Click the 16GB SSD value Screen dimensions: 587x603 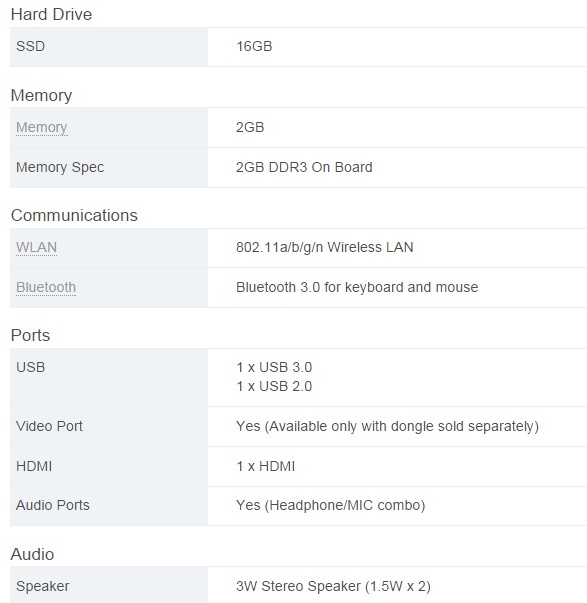[x=254, y=47]
